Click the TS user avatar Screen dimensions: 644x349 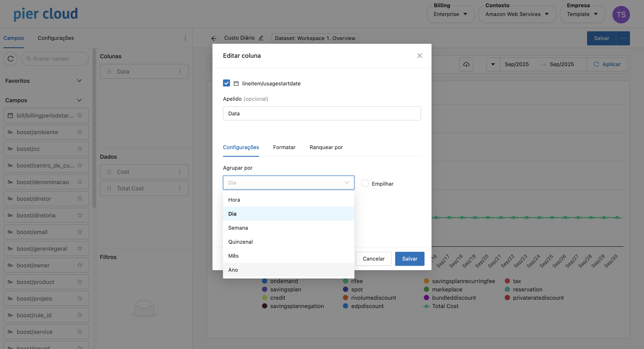[x=621, y=14]
